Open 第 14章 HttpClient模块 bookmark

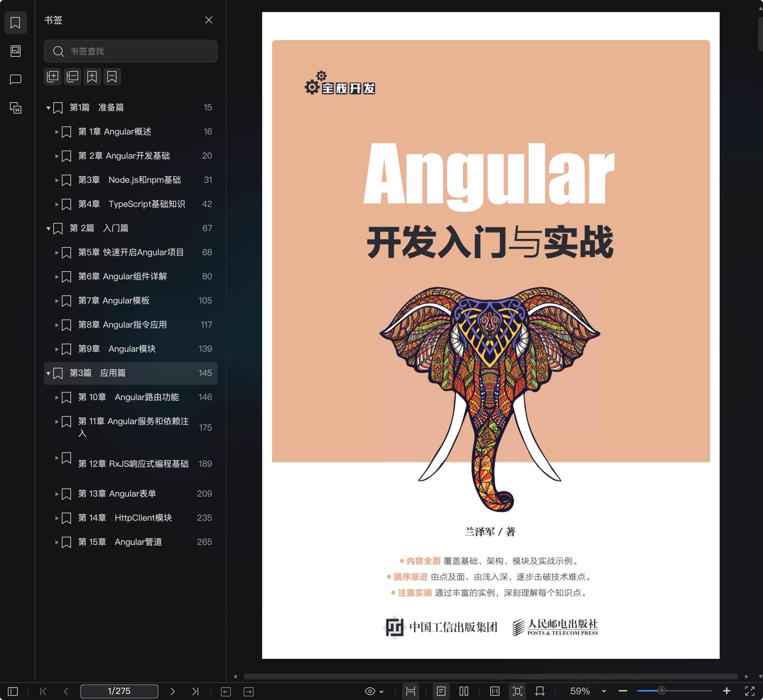[x=125, y=518]
